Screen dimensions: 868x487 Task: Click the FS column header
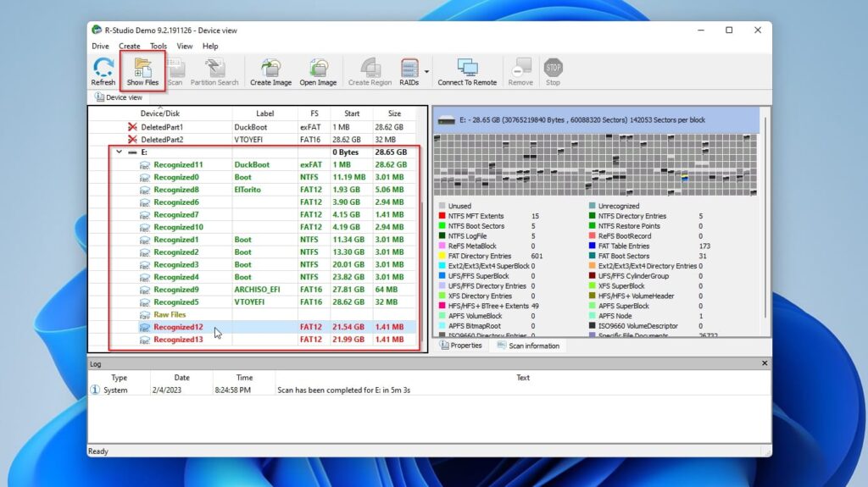pos(314,113)
